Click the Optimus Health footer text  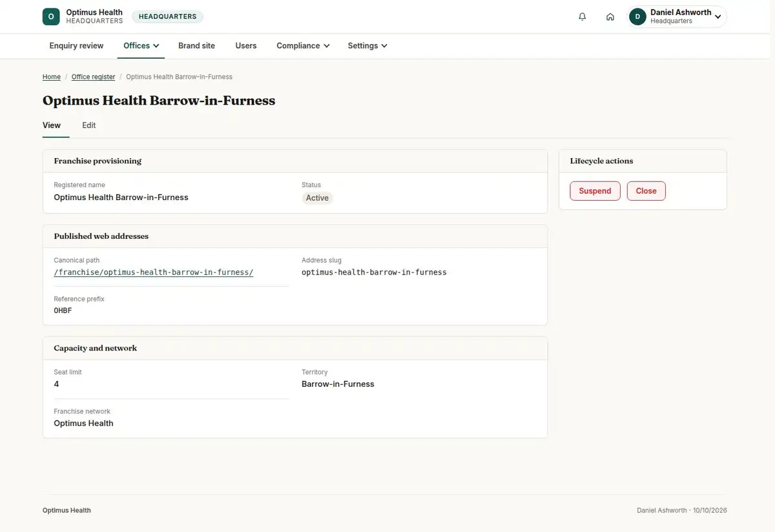tap(67, 510)
